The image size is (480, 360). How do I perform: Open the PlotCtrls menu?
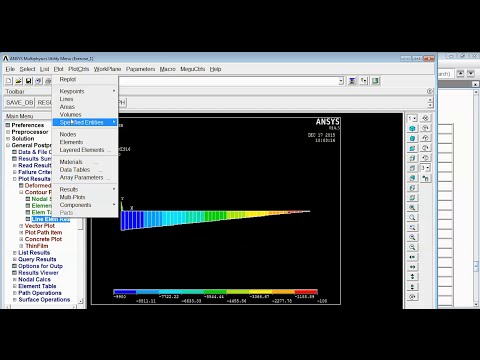click(x=79, y=69)
